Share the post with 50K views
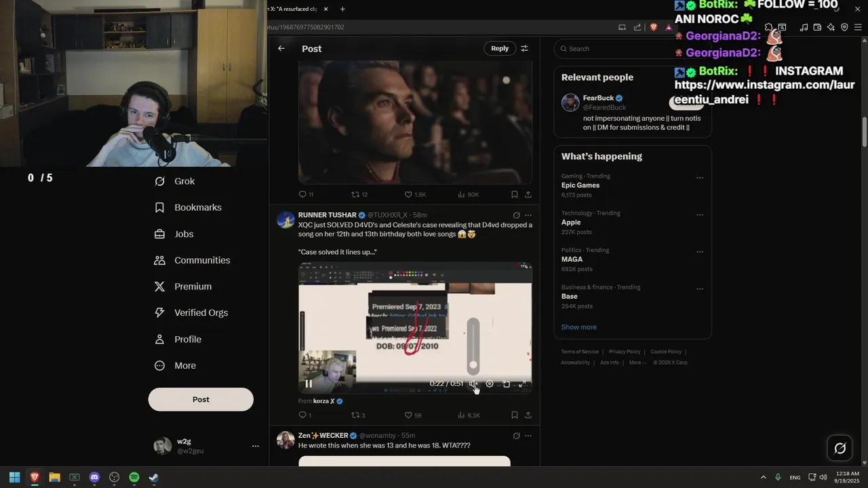This screenshot has width=868, height=488. (x=528, y=195)
